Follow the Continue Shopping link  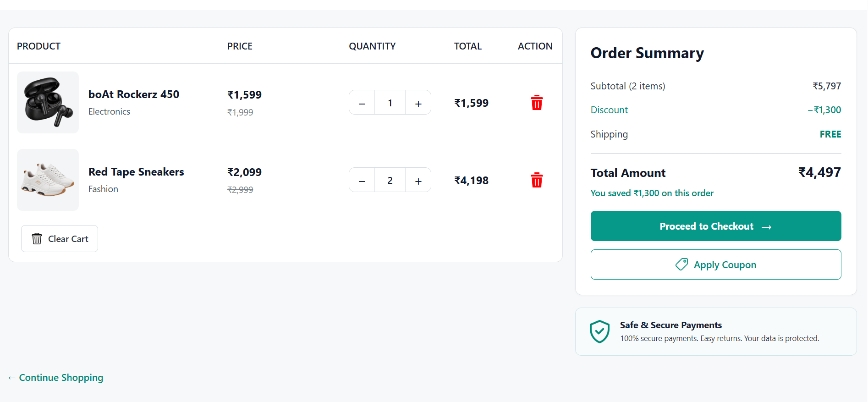[x=55, y=378]
